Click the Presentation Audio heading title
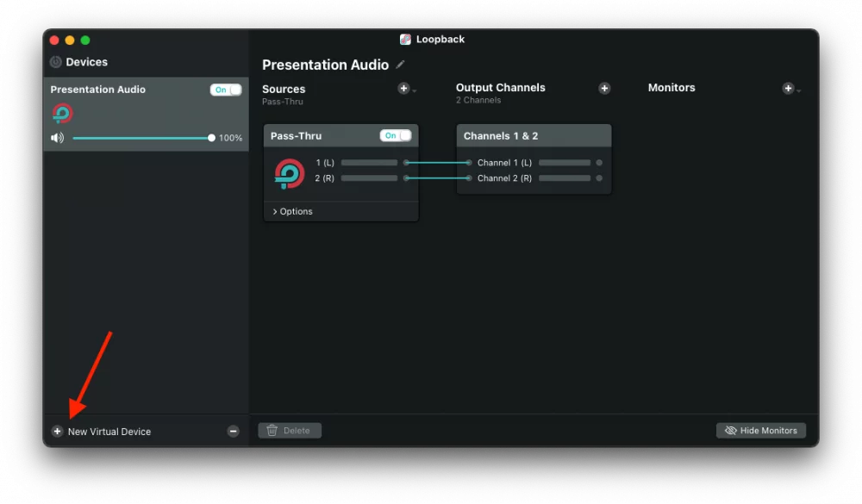Screen dimensions: 862x504 pos(326,65)
